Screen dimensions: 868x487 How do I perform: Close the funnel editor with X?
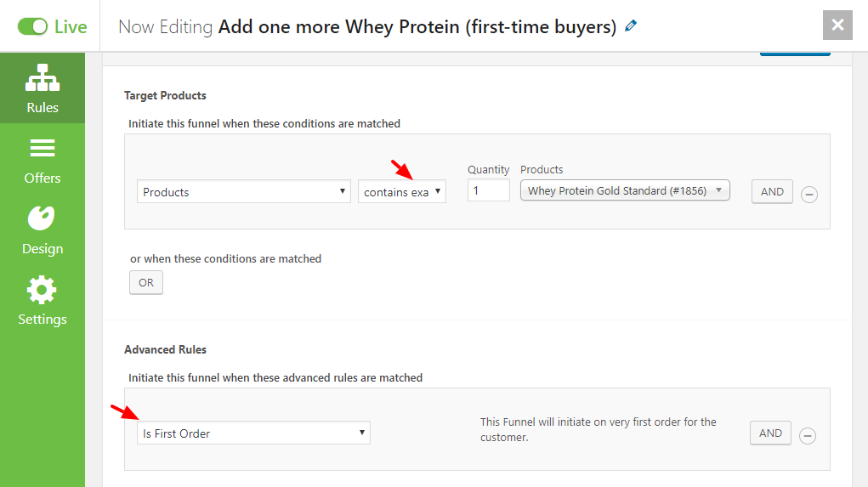point(837,25)
